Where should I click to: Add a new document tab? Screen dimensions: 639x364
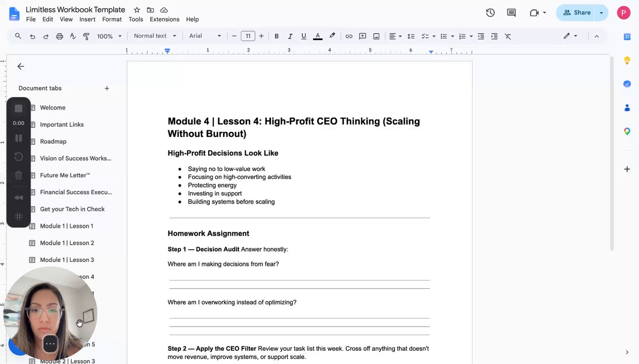tap(107, 88)
